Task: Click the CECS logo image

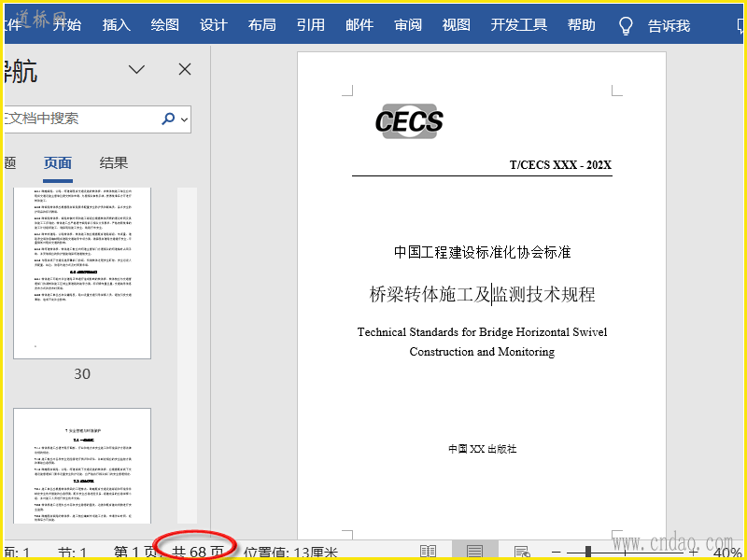Action: 409,121
